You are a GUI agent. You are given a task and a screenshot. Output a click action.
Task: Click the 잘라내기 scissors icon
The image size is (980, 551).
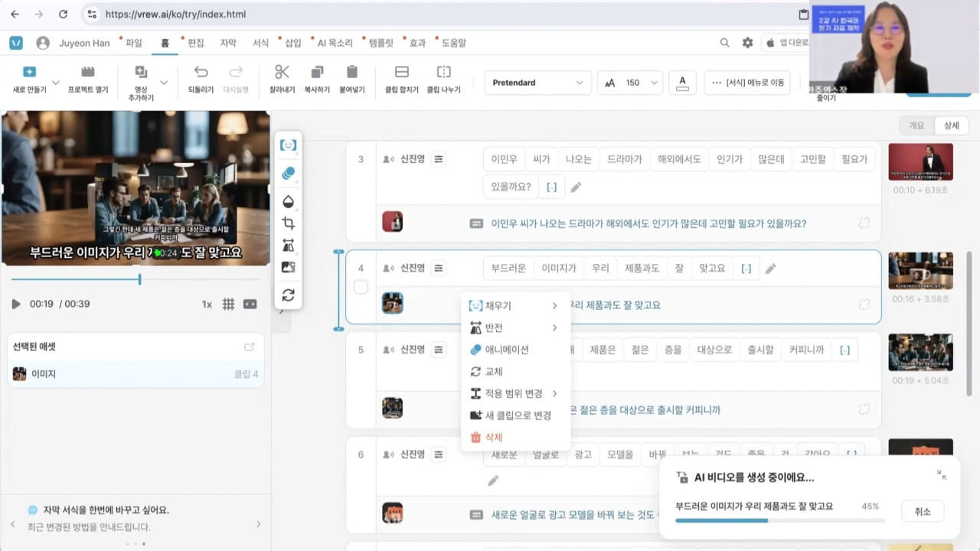(x=282, y=72)
